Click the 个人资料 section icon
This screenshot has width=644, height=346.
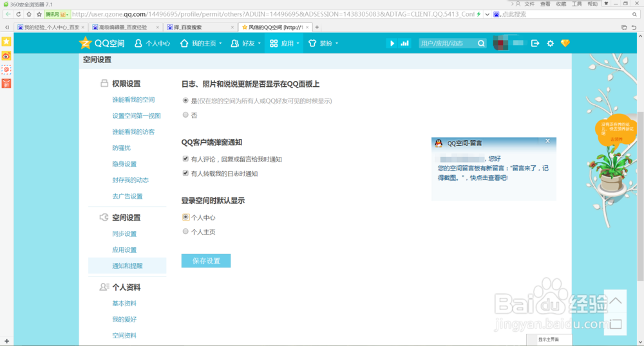point(104,287)
